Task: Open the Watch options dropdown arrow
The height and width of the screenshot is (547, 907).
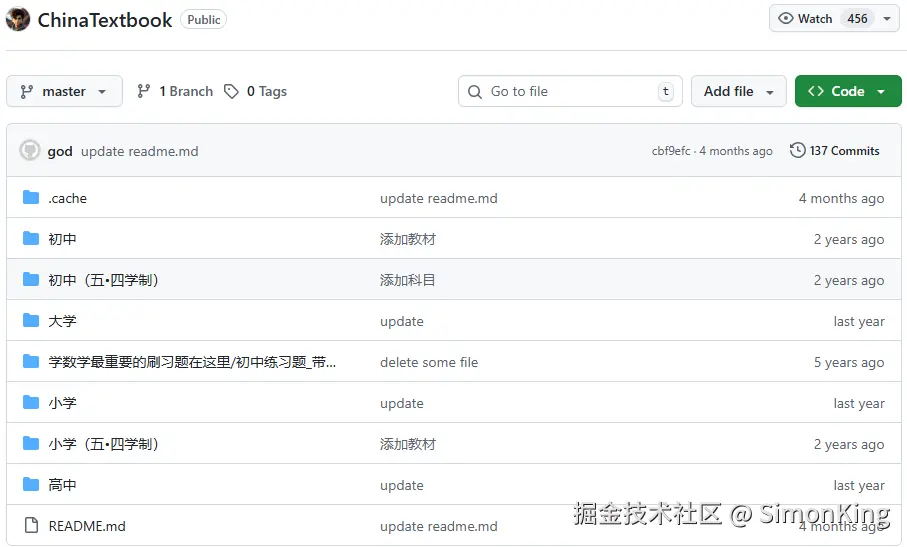Action: click(887, 19)
